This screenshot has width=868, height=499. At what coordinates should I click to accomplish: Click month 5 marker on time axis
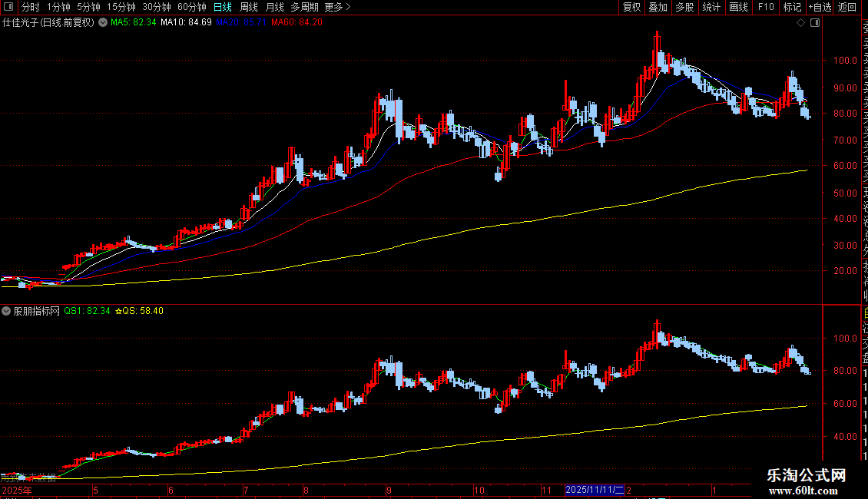(95, 490)
